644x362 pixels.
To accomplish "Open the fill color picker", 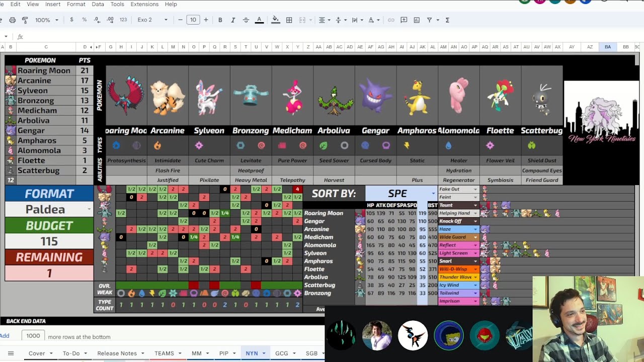I will (276, 20).
